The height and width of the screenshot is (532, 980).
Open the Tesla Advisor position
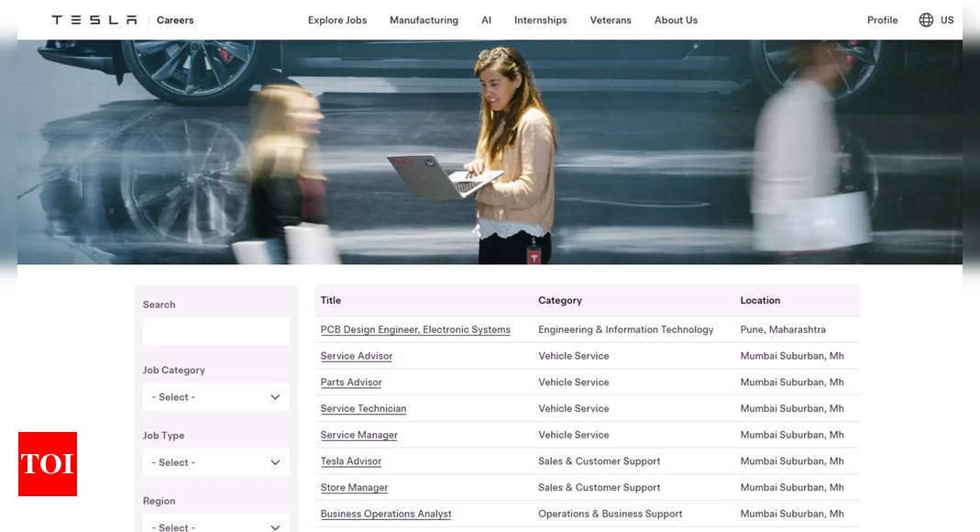coord(350,460)
